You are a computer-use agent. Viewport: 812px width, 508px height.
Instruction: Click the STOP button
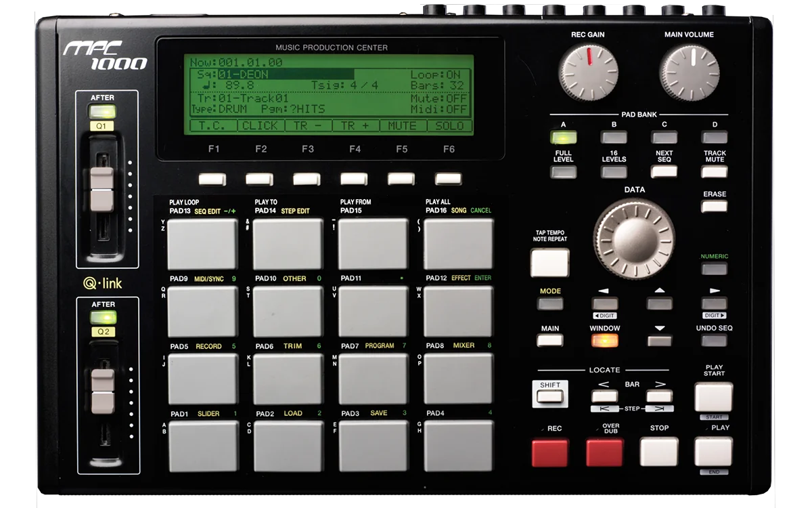(x=659, y=452)
